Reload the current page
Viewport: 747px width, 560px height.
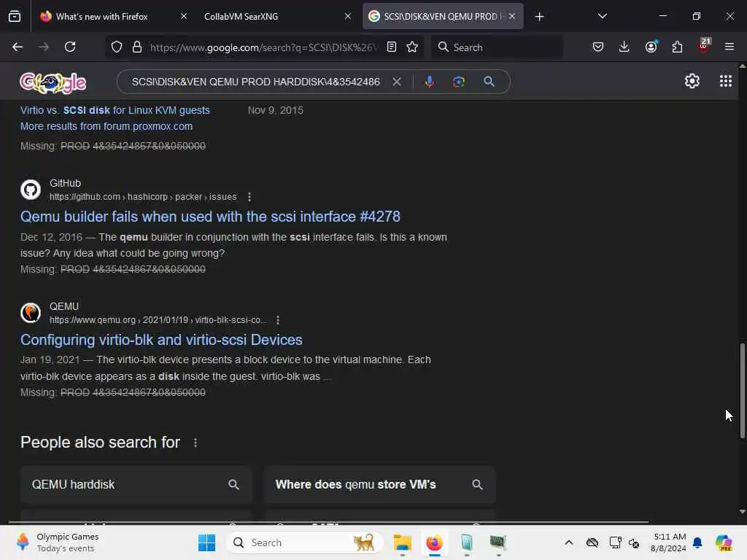point(70,47)
